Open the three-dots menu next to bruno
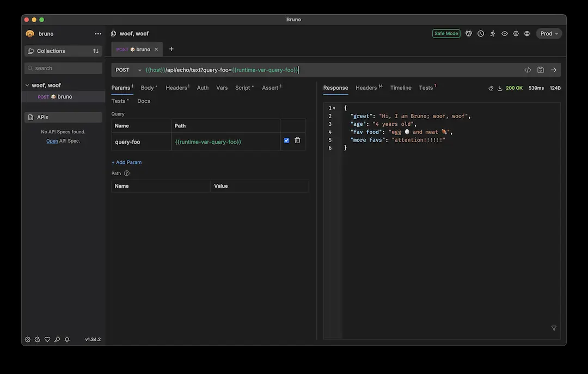 coord(98,34)
